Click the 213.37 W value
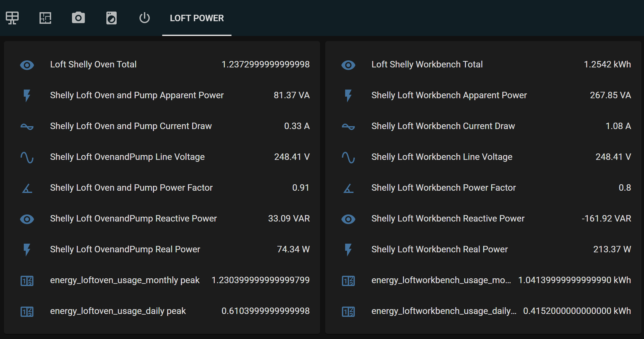This screenshot has height=339, width=644. click(612, 249)
